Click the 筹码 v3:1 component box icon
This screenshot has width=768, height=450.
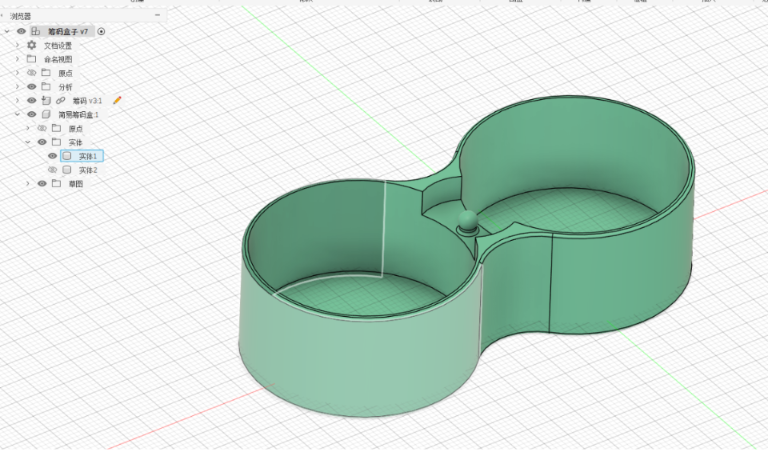pos(46,100)
